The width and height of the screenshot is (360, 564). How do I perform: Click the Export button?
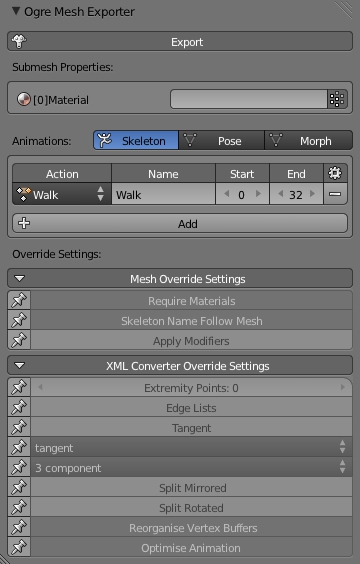click(180, 42)
